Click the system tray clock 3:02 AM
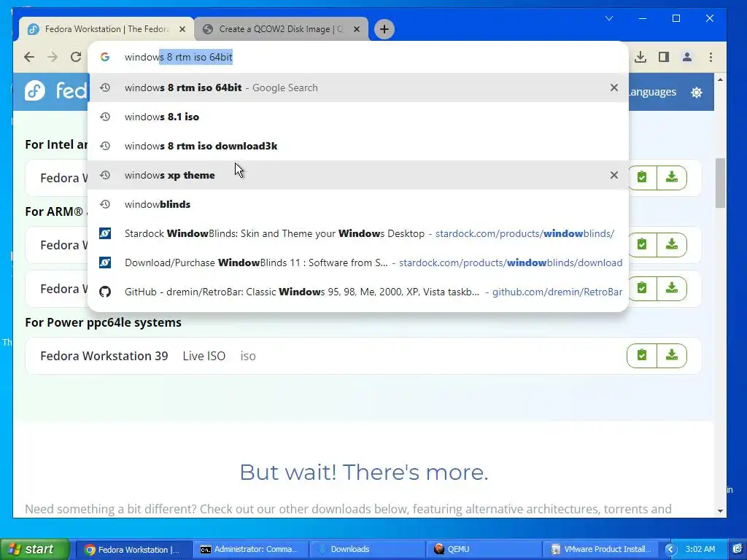This screenshot has height=560, width=747. pyautogui.click(x=700, y=550)
